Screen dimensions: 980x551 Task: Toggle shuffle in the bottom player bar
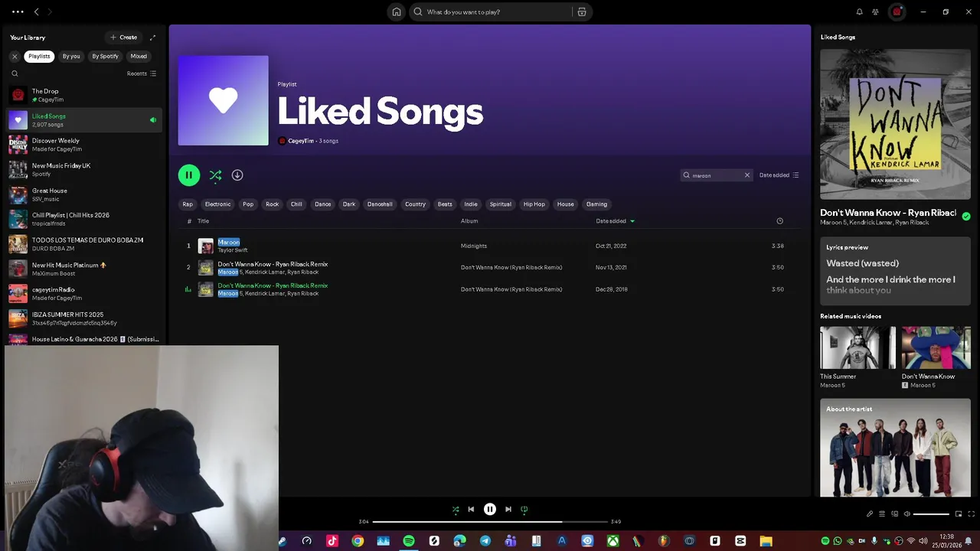coord(456,509)
